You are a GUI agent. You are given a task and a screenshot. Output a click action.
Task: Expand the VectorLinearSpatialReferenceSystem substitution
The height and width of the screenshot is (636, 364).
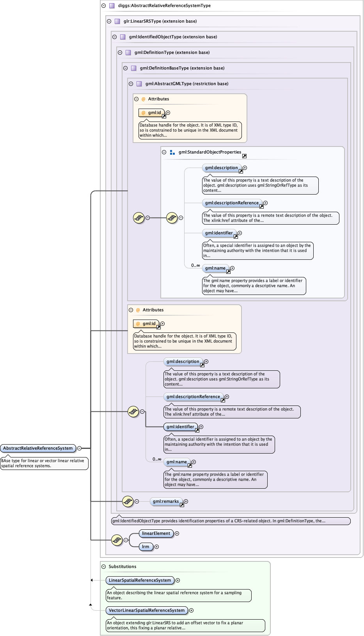point(192,611)
